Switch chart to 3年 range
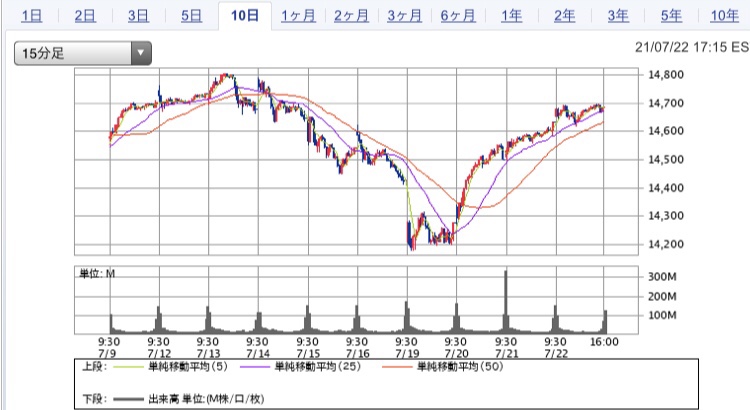 point(618,16)
